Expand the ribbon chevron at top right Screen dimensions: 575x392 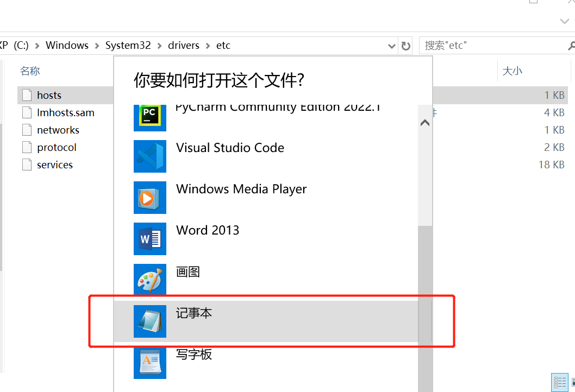coord(564,21)
